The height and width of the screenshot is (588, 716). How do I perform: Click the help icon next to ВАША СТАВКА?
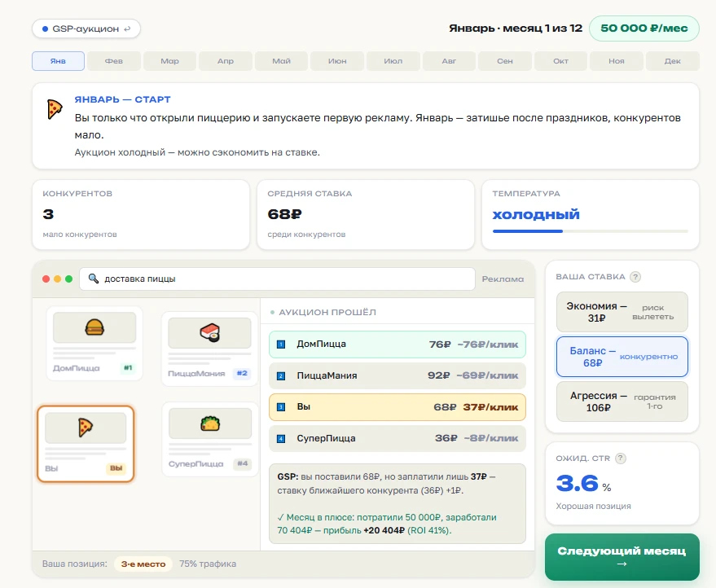point(635,277)
